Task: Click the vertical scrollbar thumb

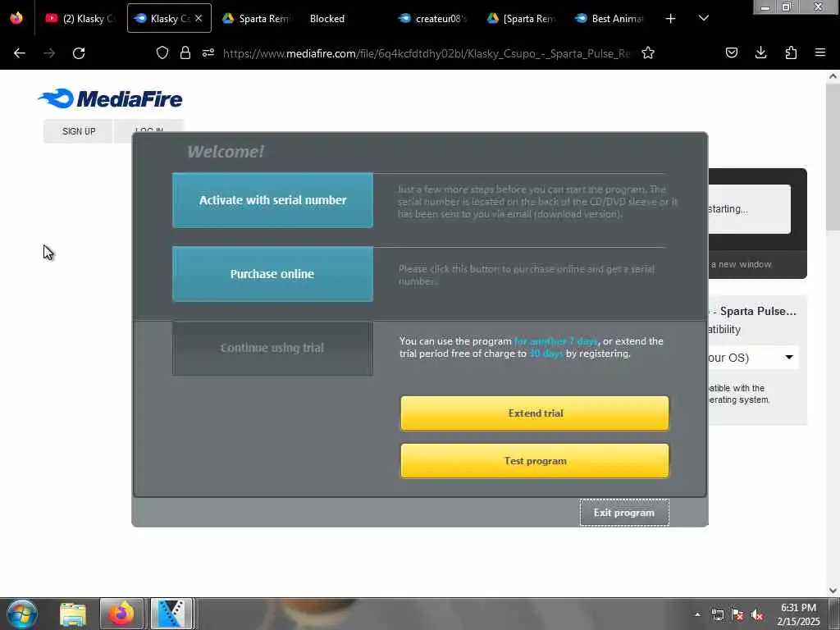Action: click(x=833, y=157)
